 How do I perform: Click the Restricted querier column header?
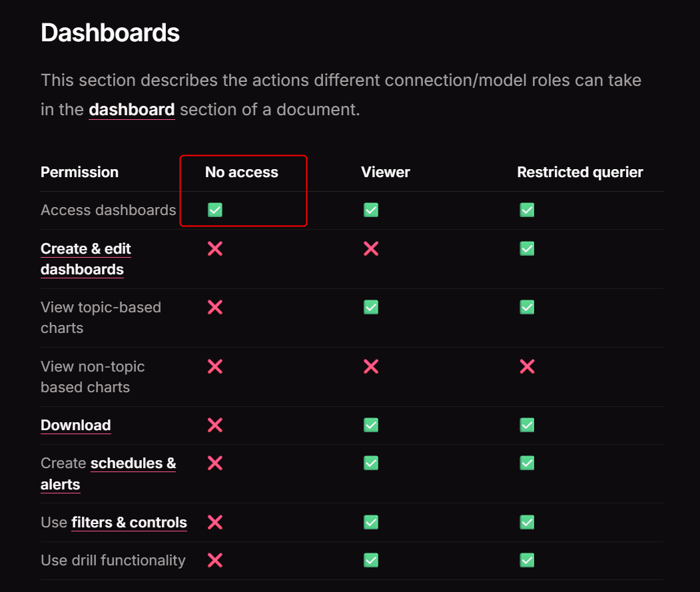(x=579, y=172)
